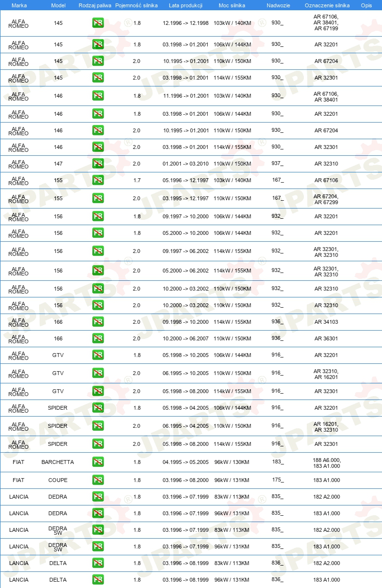Click the fuel icon for the Alfa Romeo 145 1.8 144KM row

pyautogui.click(x=98, y=44)
